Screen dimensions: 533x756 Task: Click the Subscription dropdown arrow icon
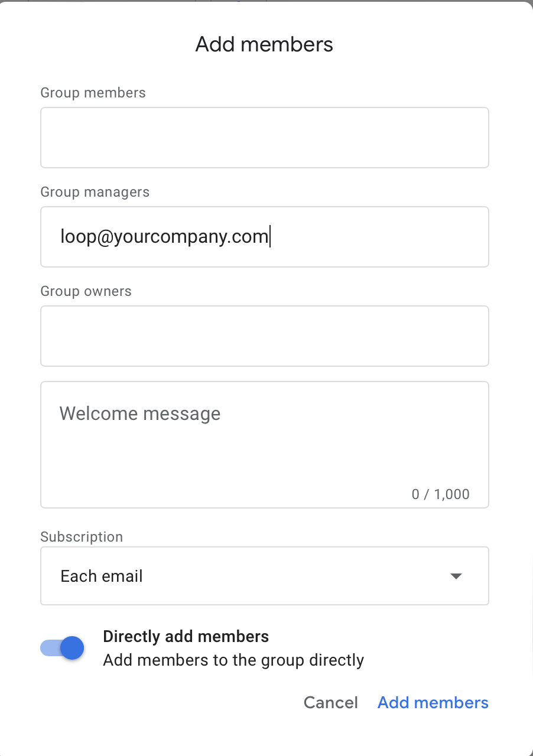[456, 576]
